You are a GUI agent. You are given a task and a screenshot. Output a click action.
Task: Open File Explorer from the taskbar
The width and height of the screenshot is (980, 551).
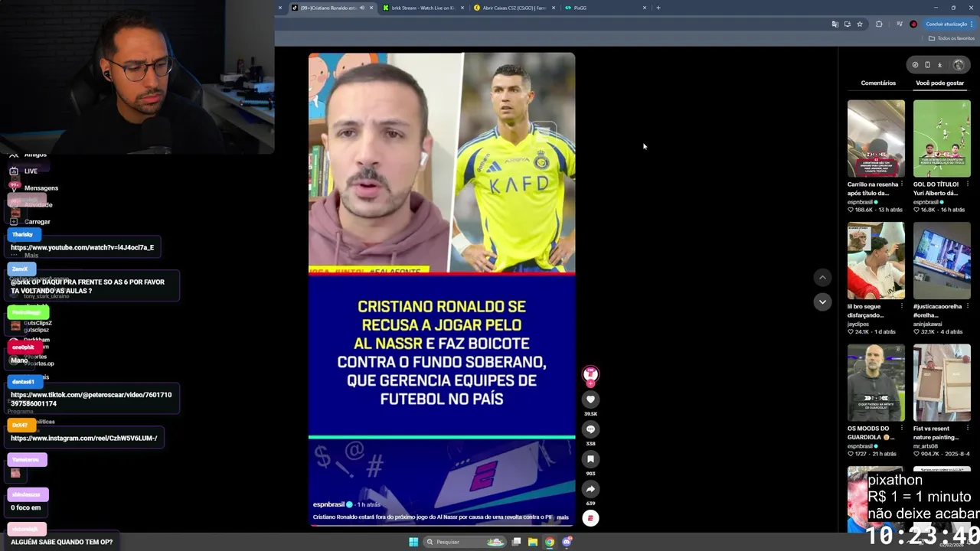[533, 542]
